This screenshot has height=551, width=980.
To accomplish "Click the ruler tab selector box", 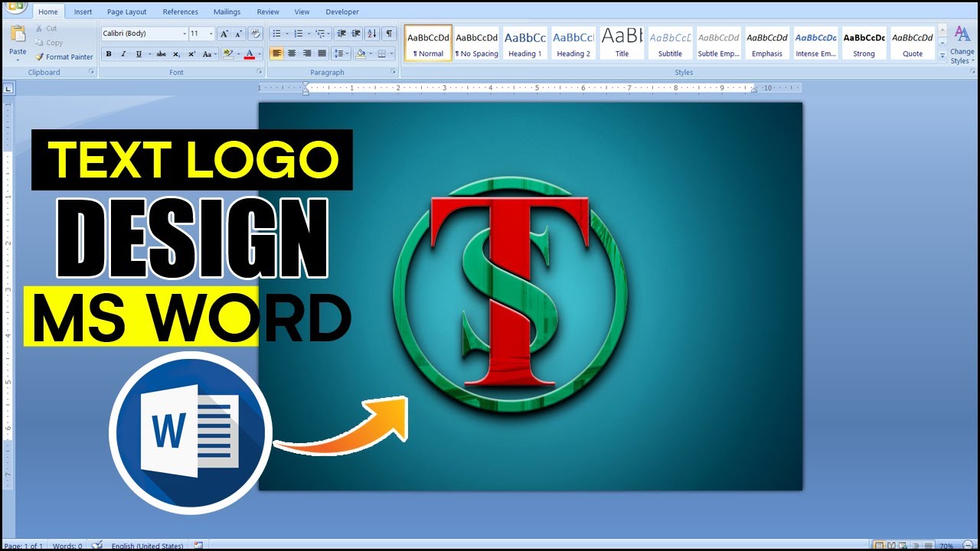I will click(x=8, y=89).
